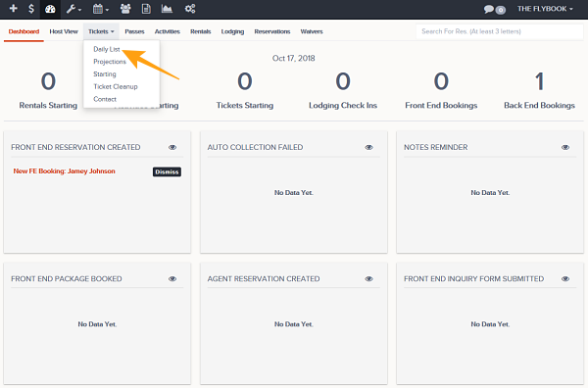Click the plus add icon in top bar

point(14,8)
